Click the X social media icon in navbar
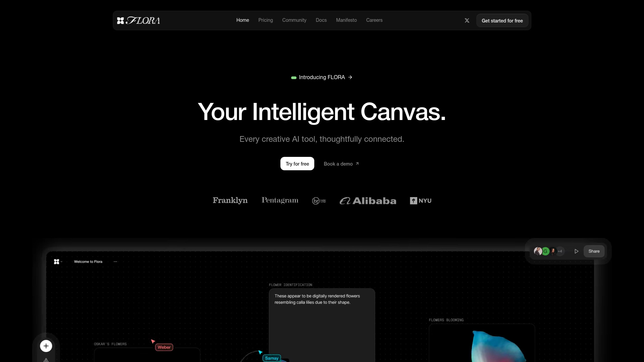 pyautogui.click(x=467, y=20)
